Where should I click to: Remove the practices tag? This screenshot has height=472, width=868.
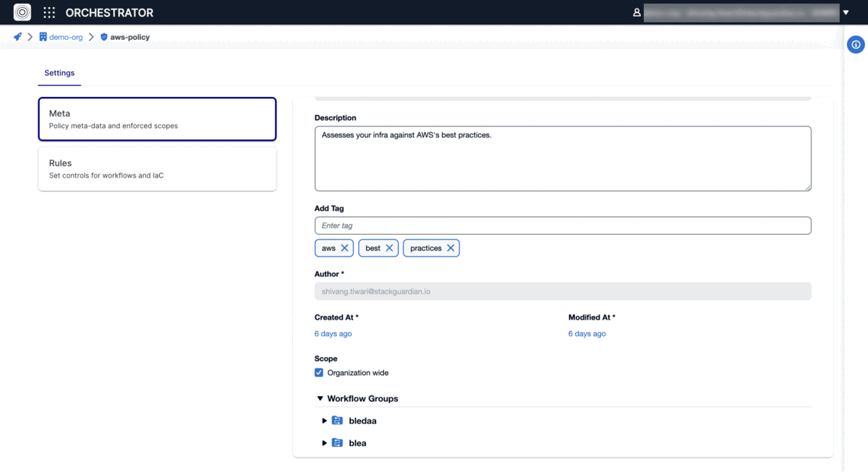click(451, 248)
